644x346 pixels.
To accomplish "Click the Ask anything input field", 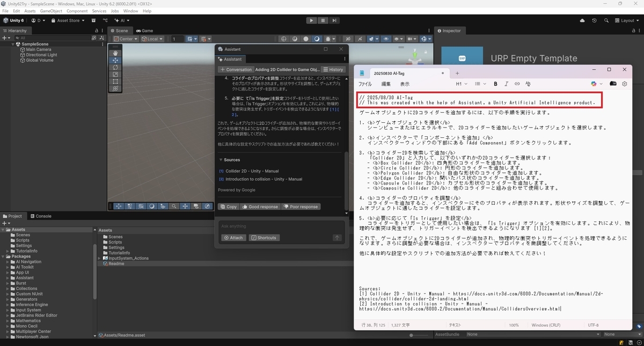I will click(281, 226).
